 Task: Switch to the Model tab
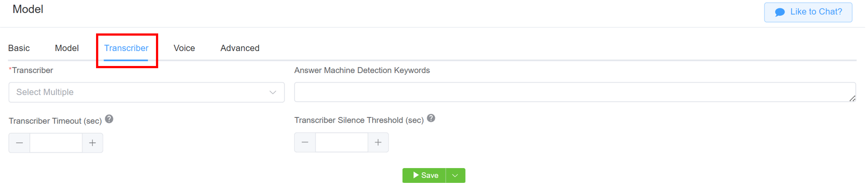pyautogui.click(x=67, y=48)
